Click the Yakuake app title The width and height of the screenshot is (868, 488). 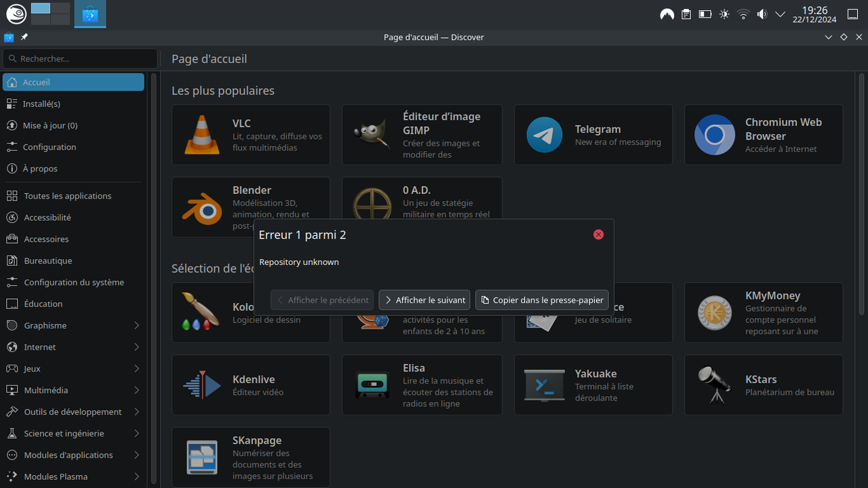[595, 373]
